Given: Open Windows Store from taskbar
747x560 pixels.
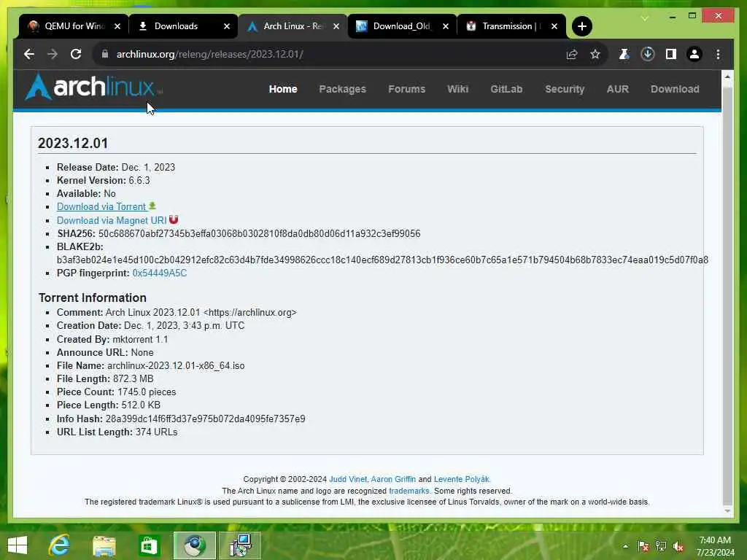Looking at the screenshot, I should tap(149, 545).
